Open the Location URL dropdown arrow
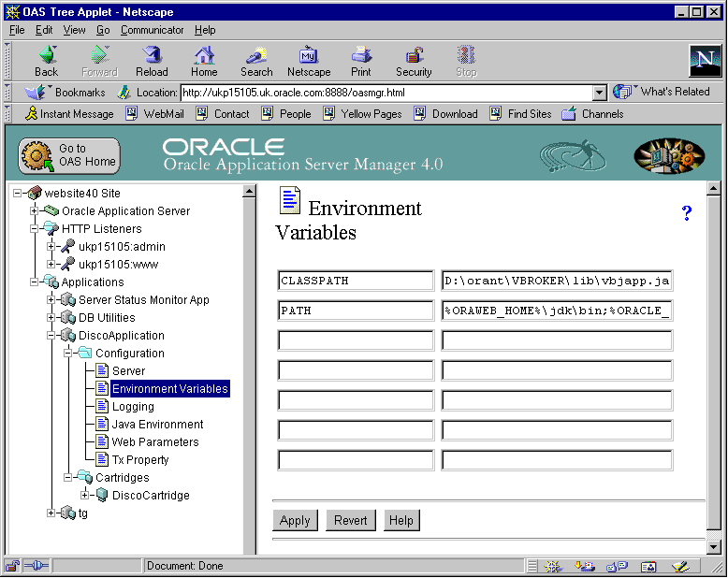Screen dimensions: 728x578 tap(600, 93)
